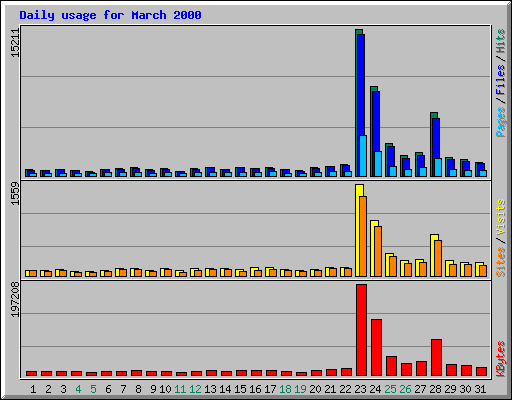Click the red KBytes bar for day 1
Screen dimensions: 512x400
click(x=31, y=373)
